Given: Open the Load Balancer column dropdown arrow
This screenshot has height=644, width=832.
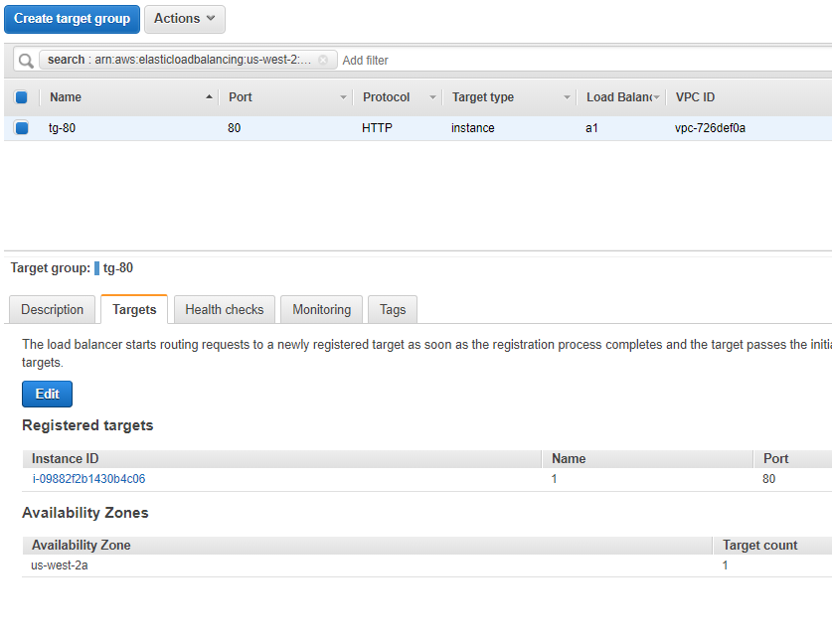Looking at the screenshot, I should tap(656, 97).
